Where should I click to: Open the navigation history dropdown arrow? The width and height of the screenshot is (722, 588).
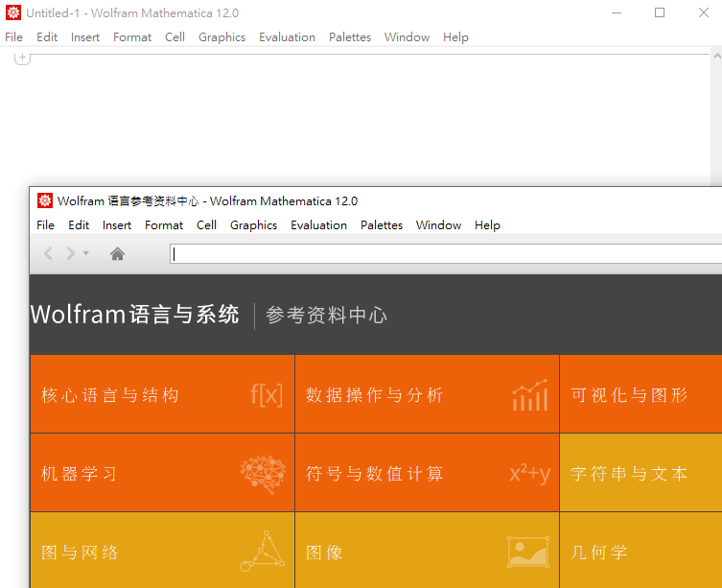point(85,253)
